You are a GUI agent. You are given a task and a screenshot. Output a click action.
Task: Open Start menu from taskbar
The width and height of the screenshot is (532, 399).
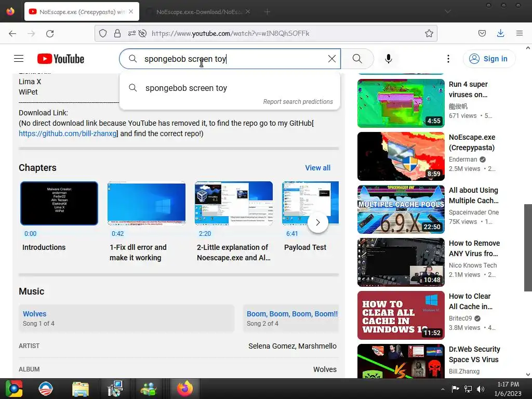click(x=14, y=389)
